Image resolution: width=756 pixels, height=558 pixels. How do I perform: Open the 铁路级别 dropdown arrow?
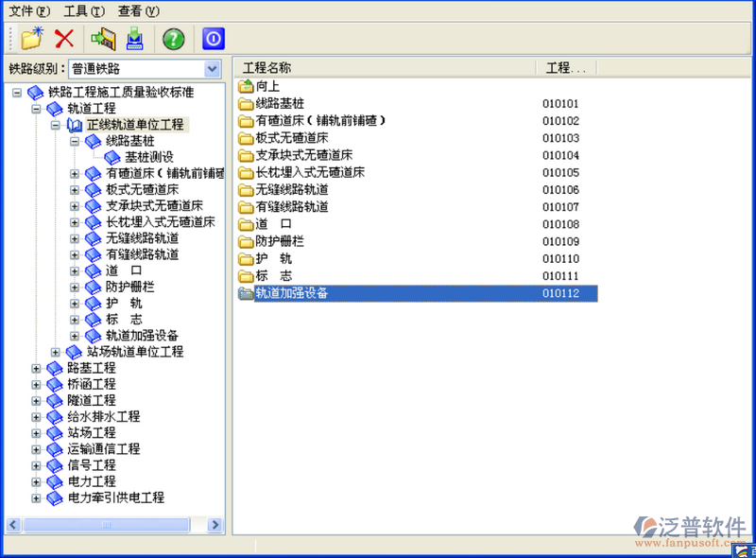point(212,69)
